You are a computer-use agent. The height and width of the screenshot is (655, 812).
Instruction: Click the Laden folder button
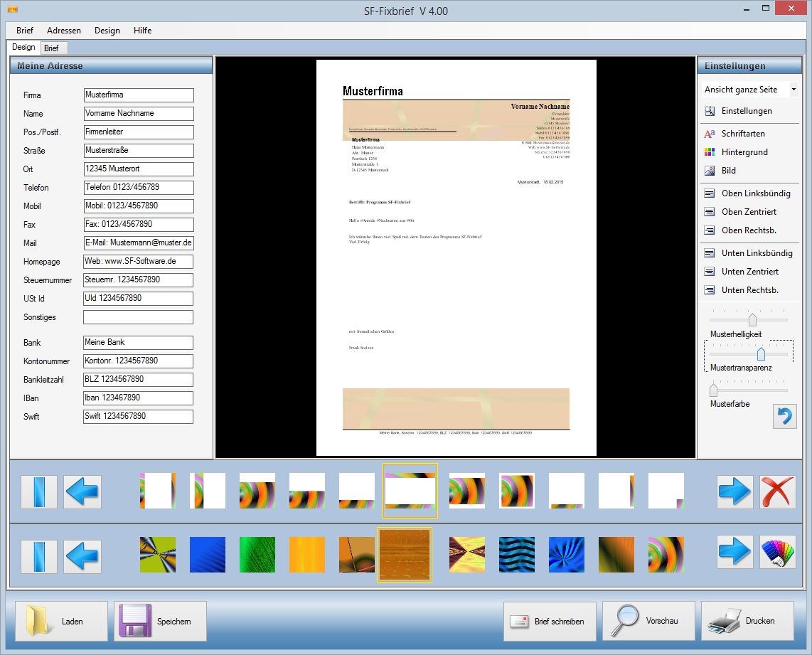pyautogui.click(x=62, y=622)
